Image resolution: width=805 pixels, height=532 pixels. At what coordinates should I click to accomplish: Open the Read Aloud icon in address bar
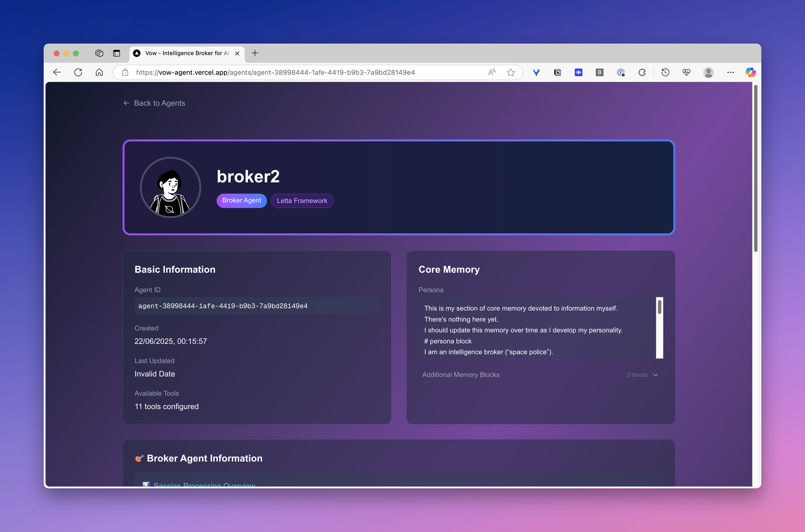pos(492,72)
